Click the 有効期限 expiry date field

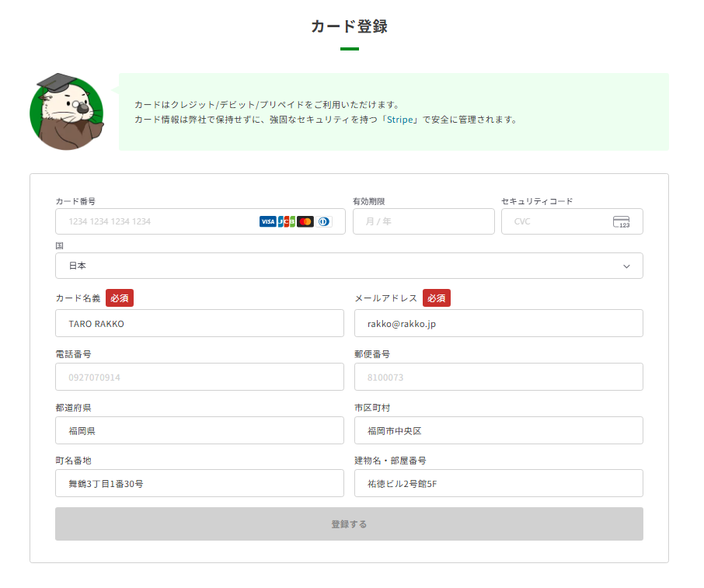pos(423,221)
